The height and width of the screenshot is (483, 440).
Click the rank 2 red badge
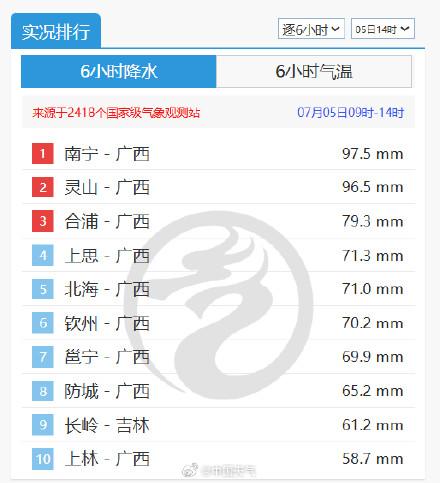click(x=43, y=187)
